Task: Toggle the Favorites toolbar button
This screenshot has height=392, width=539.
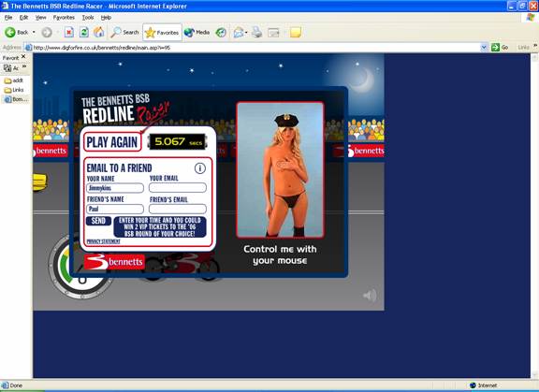Action: point(162,33)
